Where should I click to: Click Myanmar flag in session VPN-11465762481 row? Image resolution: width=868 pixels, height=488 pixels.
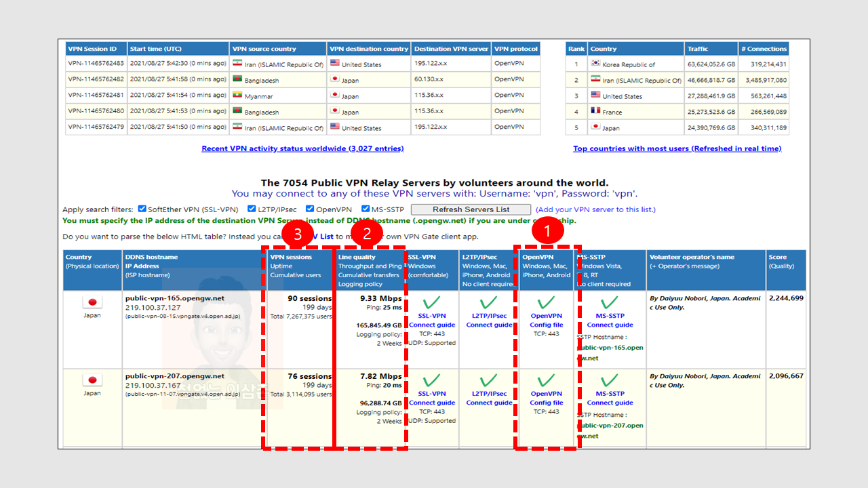(237, 95)
